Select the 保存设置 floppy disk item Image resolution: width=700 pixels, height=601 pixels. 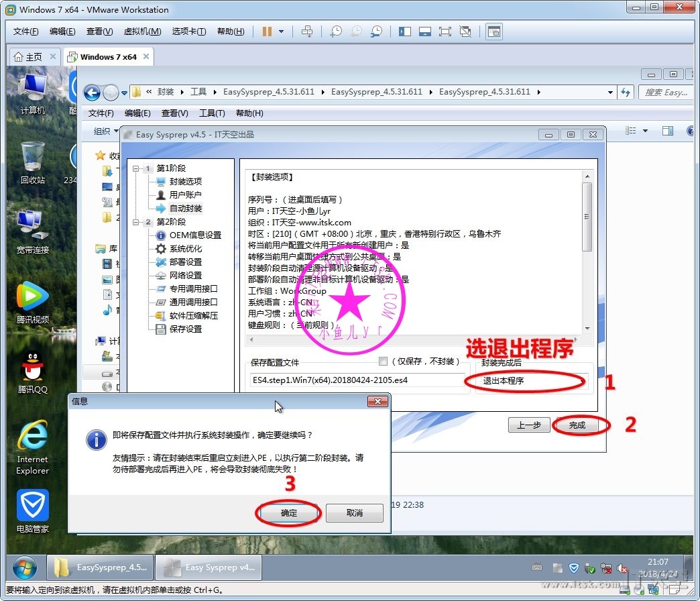pos(185,329)
